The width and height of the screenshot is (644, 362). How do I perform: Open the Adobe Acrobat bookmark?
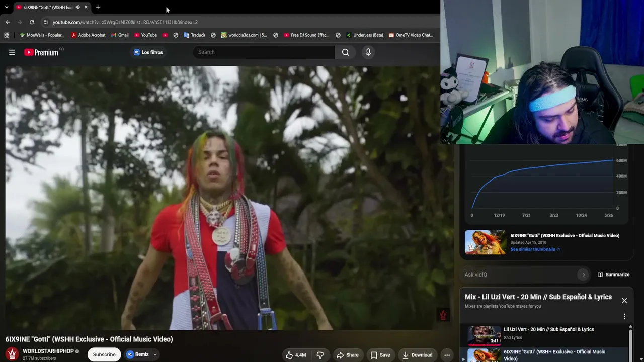click(88, 35)
